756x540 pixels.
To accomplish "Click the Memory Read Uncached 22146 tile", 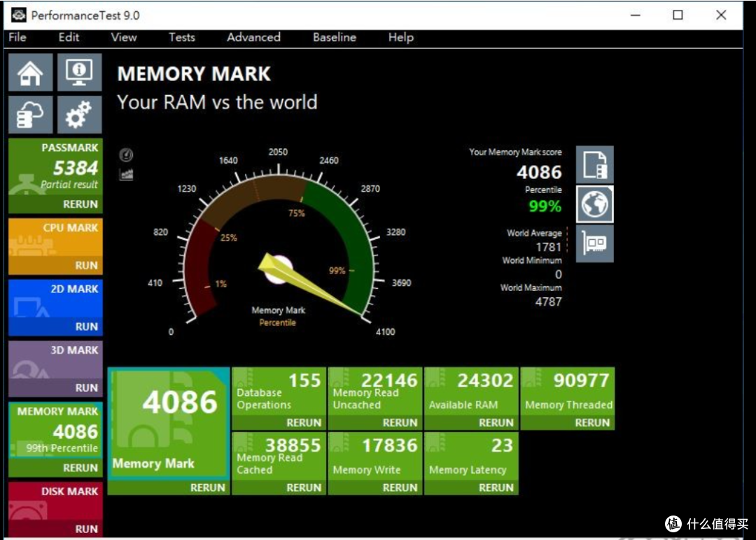I will tap(375, 391).
